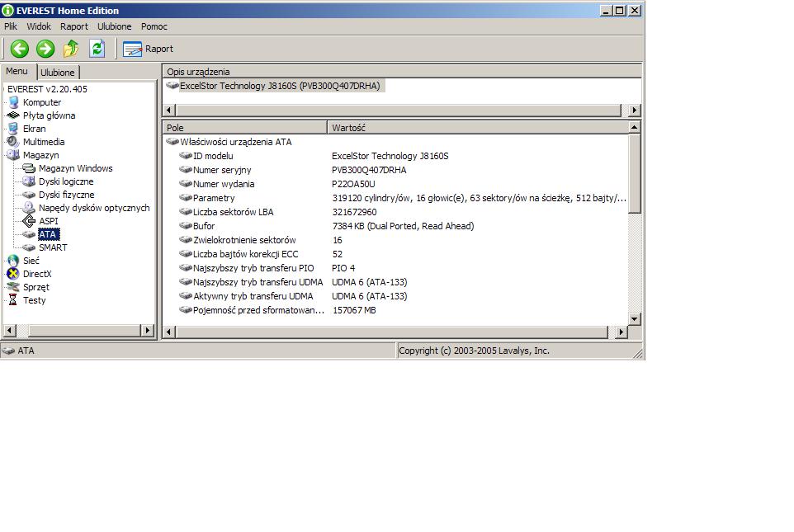The height and width of the screenshot is (532, 794).
Task: Click the details list scroll left arrow
Action: [x=169, y=332]
